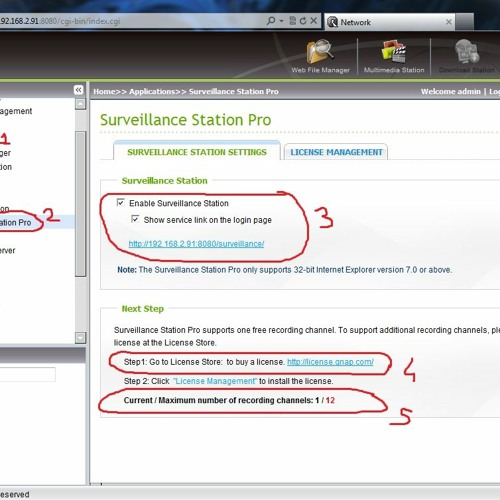Open the Web File Manager icon
This screenshot has width=500, height=500.
pyautogui.click(x=320, y=57)
